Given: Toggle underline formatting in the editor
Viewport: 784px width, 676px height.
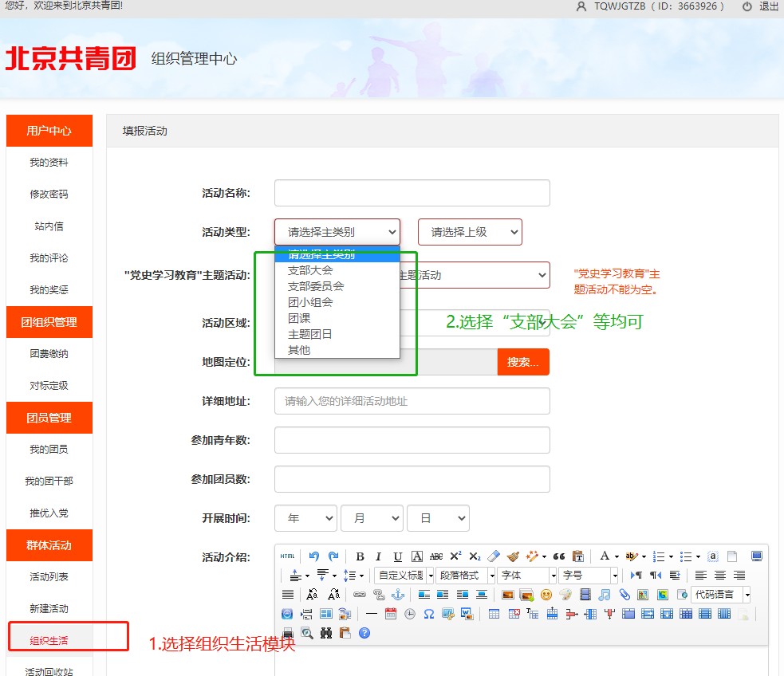Looking at the screenshot, I should [397, 556].
